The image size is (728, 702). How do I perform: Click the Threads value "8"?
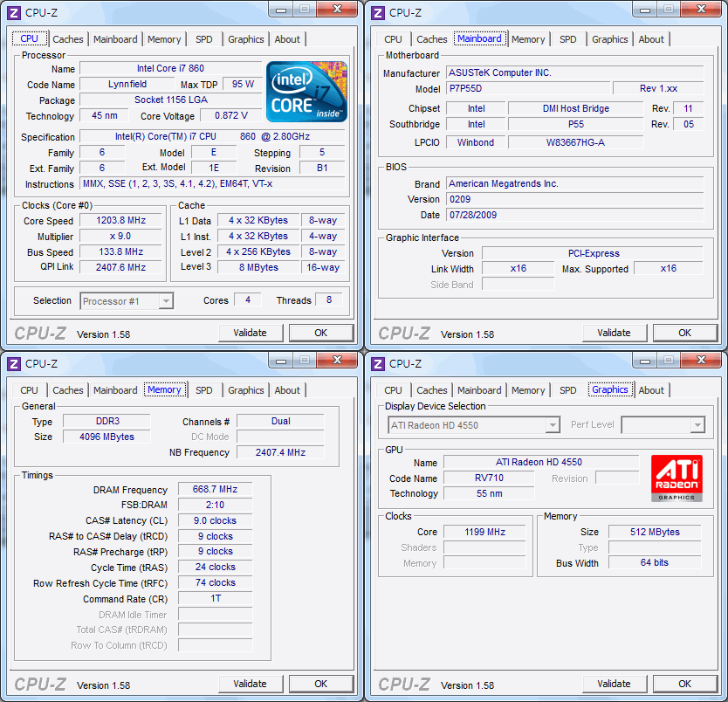point(329,300)
